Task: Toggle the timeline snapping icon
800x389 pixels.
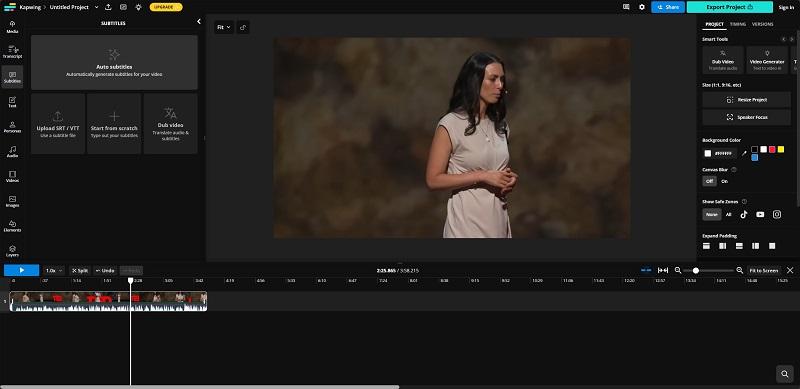Action: click(646, 271)
